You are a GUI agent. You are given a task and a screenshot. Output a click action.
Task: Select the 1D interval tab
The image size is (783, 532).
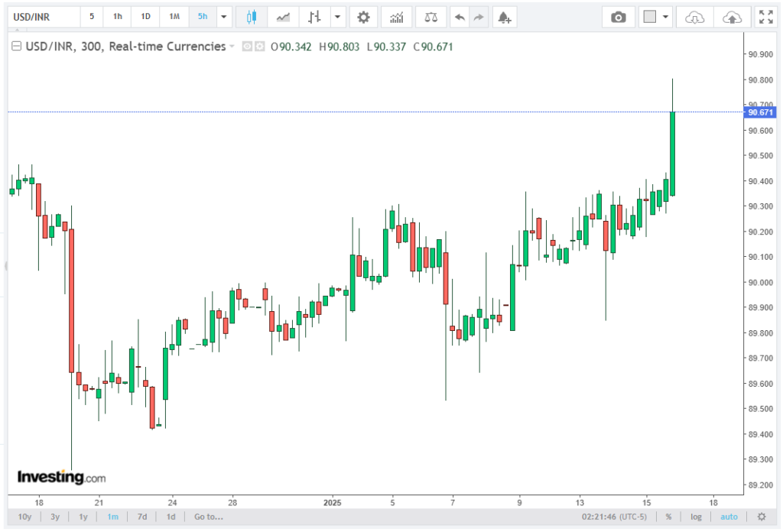[145, 17]
